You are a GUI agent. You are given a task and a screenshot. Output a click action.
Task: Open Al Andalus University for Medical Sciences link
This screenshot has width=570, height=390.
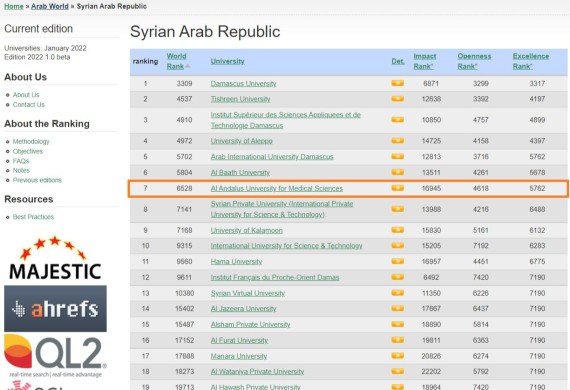[277, 188]
